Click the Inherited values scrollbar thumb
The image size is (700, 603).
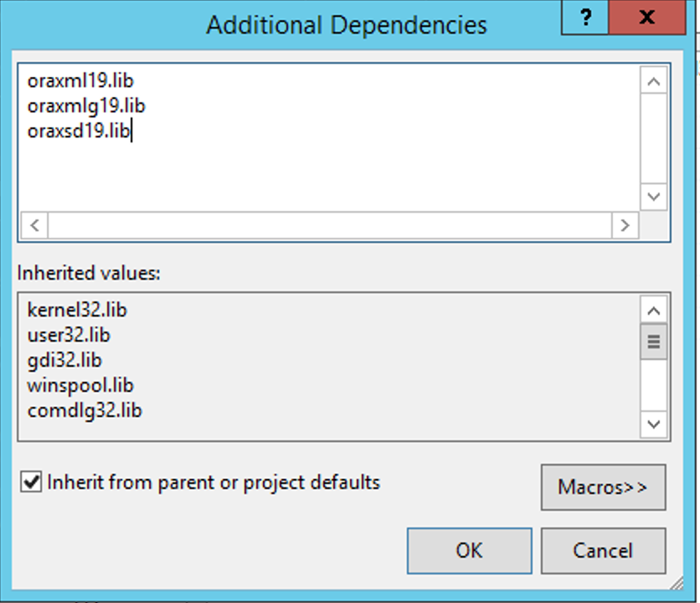coord(654,342)
